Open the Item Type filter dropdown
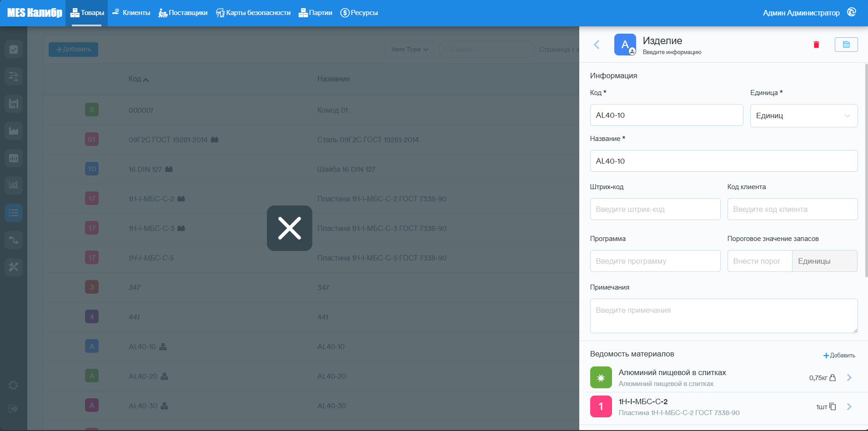The image size is (868, 431). pos(409,49)
